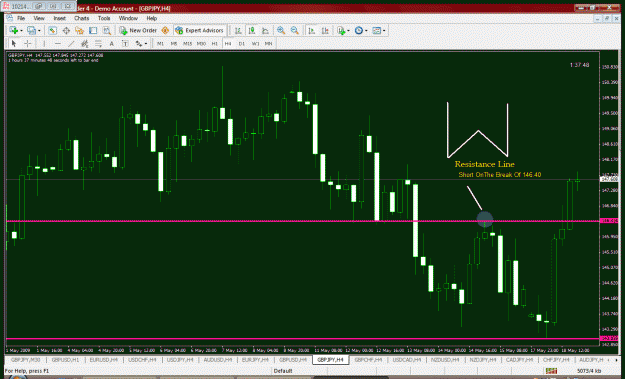Switch to the AUDUSD,H4 chart tab

click(x=217, y=360)
